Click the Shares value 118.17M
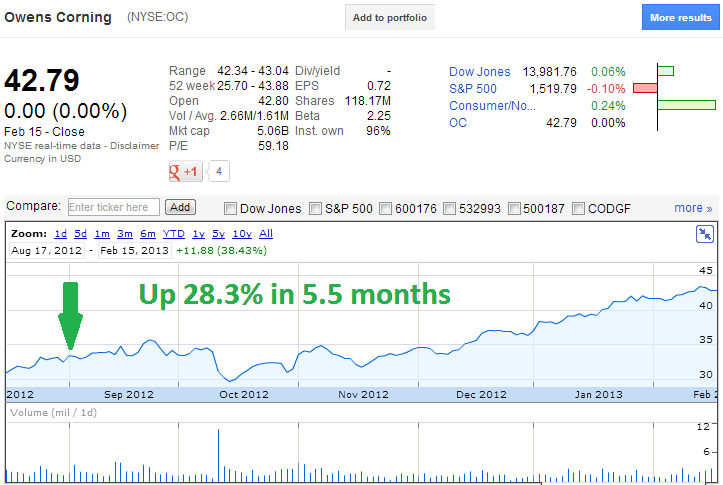This screenshot has height=485, width=723. pos(367,101)
